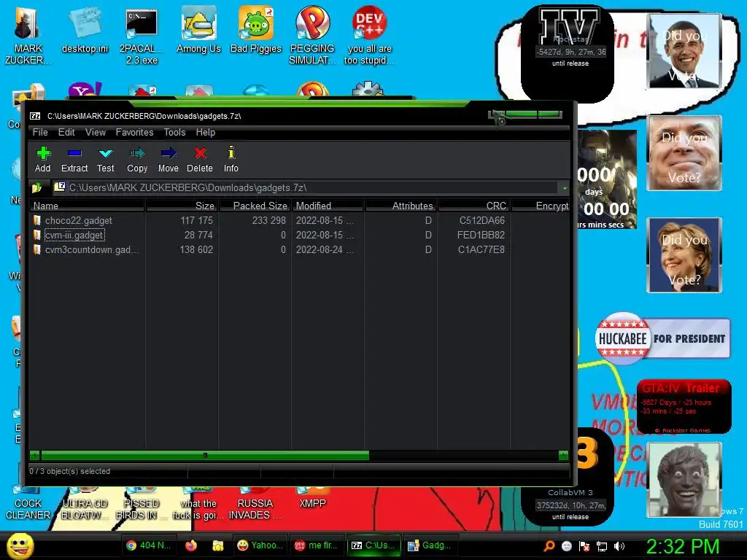Open Firefox from the taskbar
This screenshot has height=560, width=747.
[191, 545]
